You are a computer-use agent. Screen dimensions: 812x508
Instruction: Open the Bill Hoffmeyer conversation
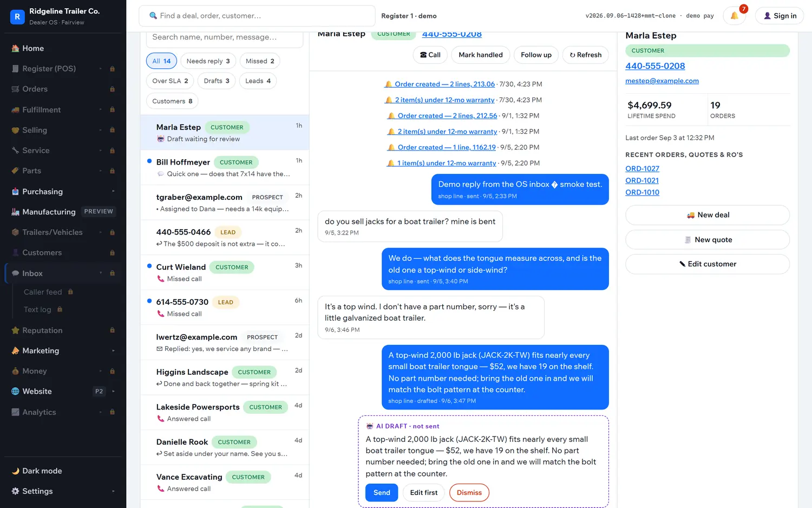click(x=225, y=167)
